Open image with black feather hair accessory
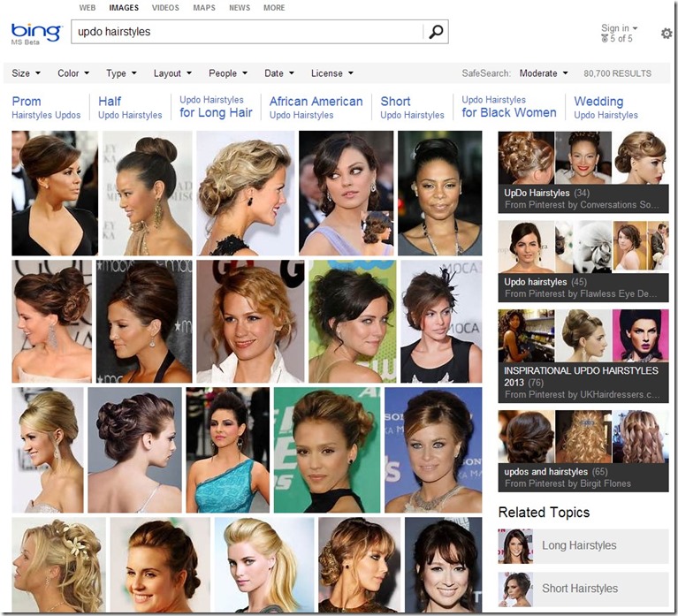 441,321
